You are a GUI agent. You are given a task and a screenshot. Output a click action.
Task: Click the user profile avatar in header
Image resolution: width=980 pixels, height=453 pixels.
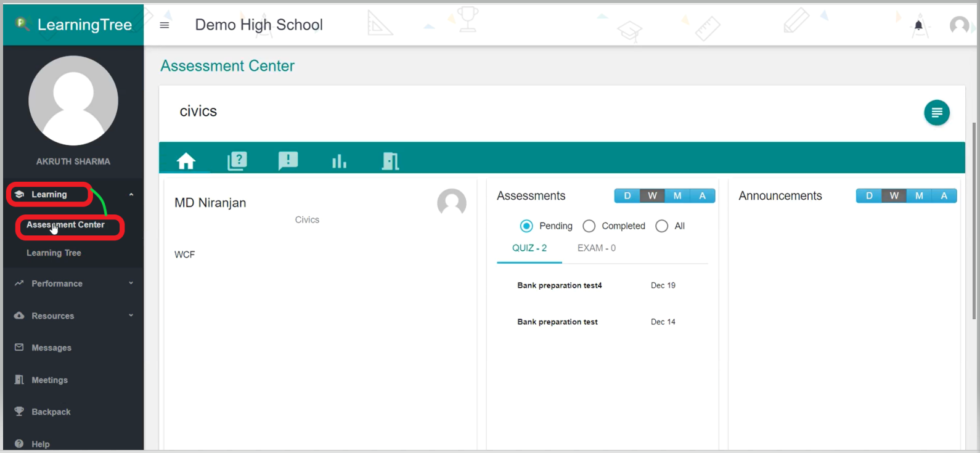959,25
